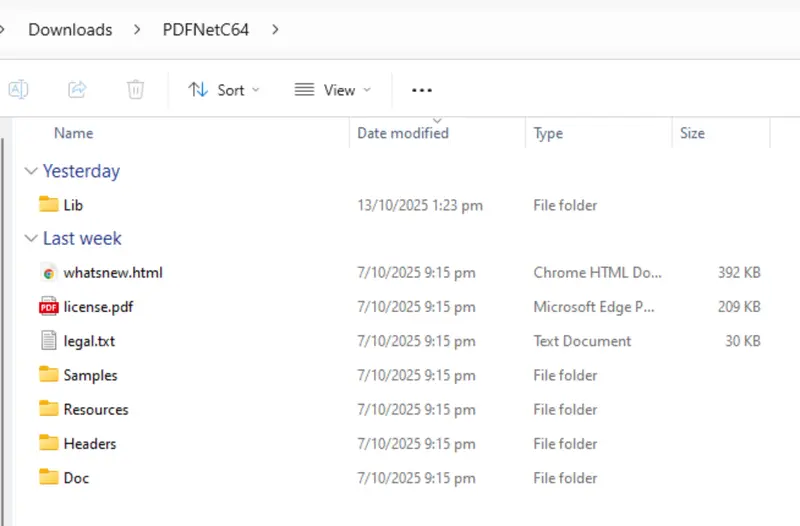Click the 30 KB size cell

tap(742, 341)
